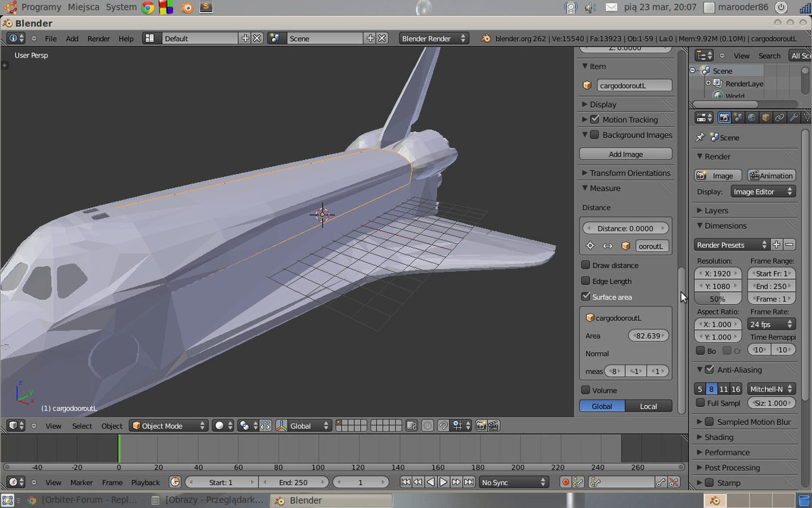Jump to the timeline end frame
Image resolution: width=812 pixels, height=508 pixels.
click(x=469, y=482)
